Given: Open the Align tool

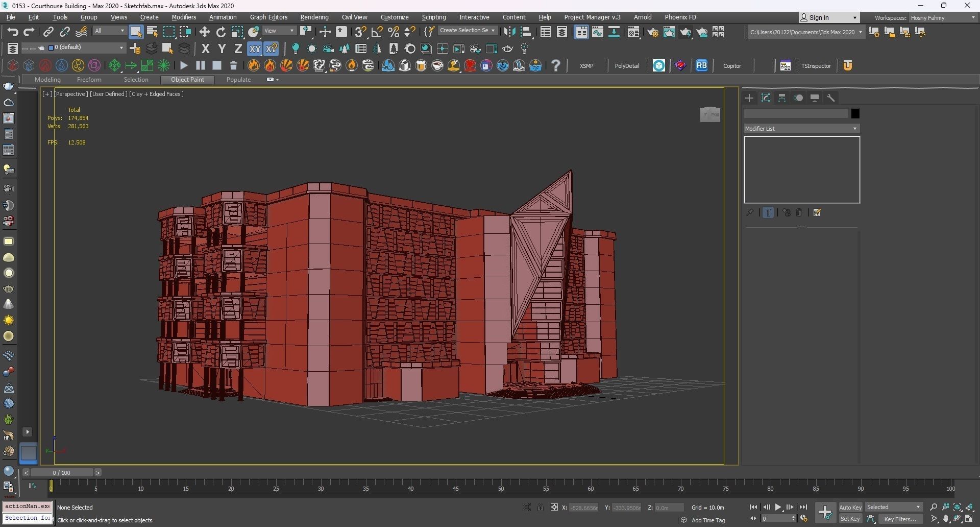Looking at the screenshot, I should click(x=526, y=32).
